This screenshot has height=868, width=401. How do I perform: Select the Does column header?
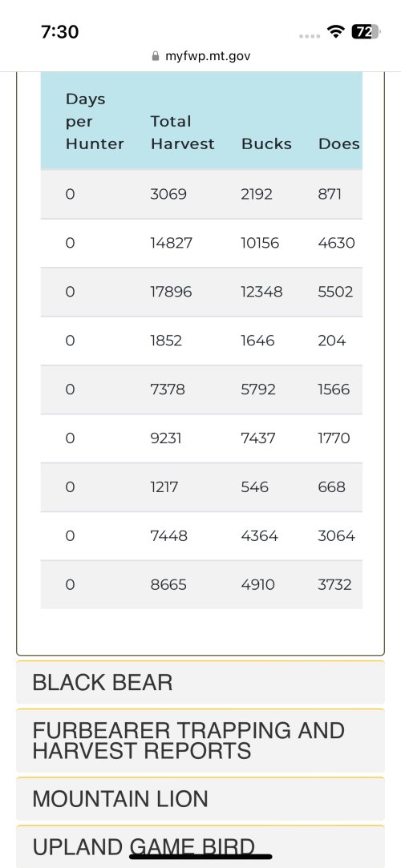(x=339, y=144)
